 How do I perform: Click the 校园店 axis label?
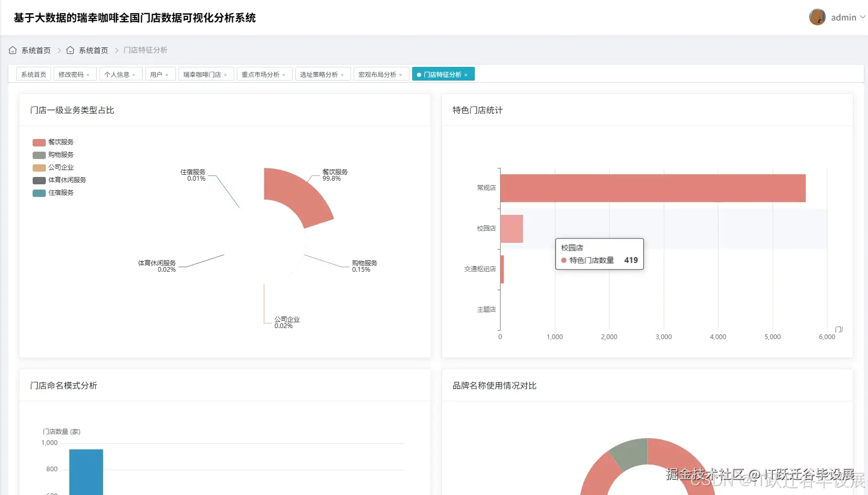[486, 229]
